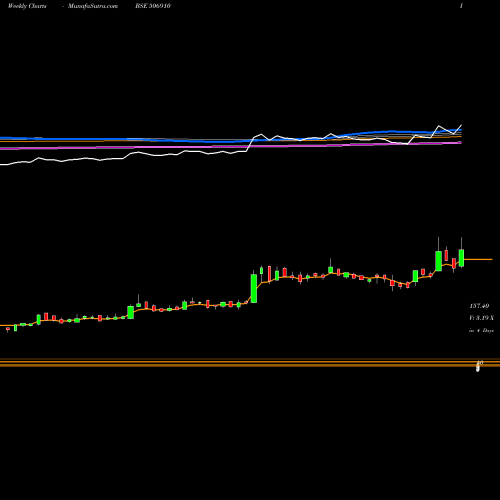Image resolution: width=500 pixels, height=500 pixels.
Task: Click the 157.40 price value
Action: coord(479,306)
